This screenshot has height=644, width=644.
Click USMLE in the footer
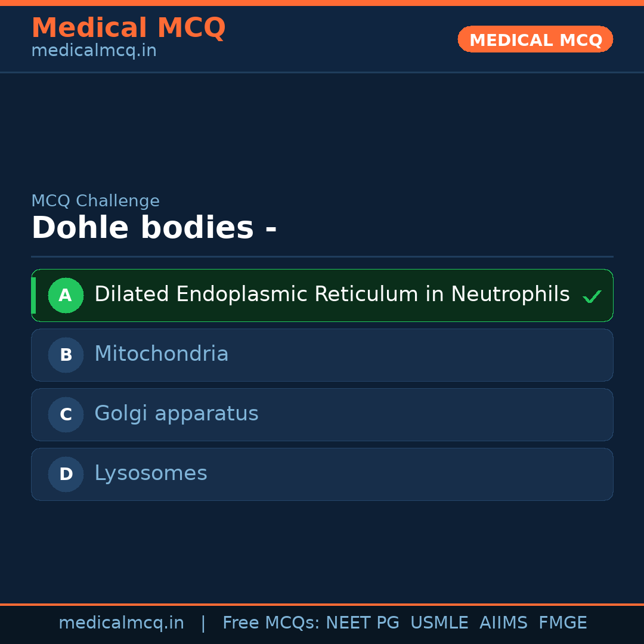click(x=439, y=623)
